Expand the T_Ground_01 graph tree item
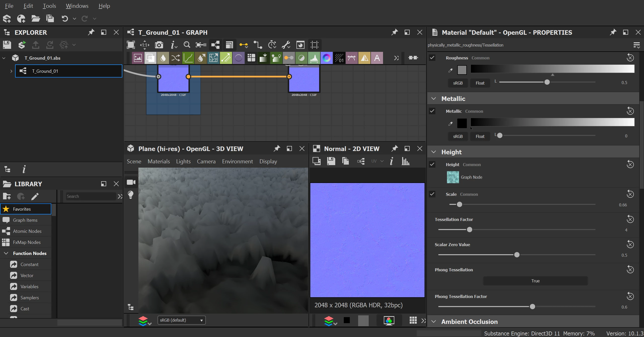Image resolution: width=644 pixels, height=337 pixels. pos(11,71)
